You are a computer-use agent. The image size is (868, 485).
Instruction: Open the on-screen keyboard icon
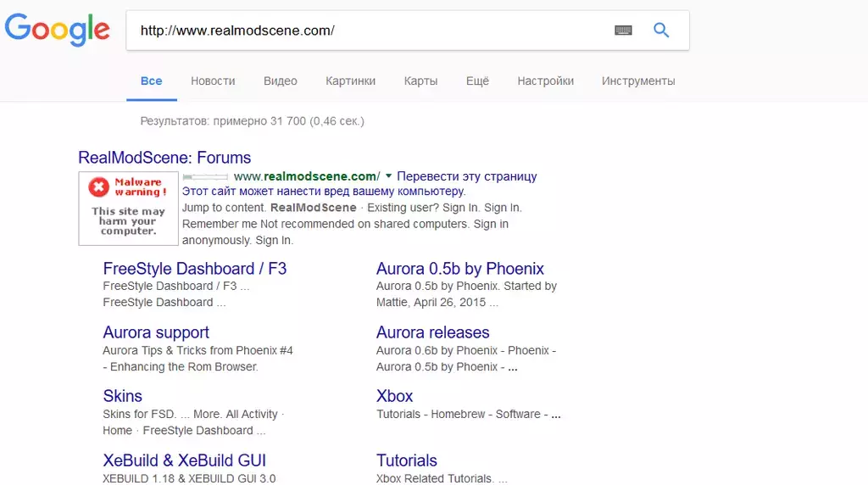click(x=623, y=31)
